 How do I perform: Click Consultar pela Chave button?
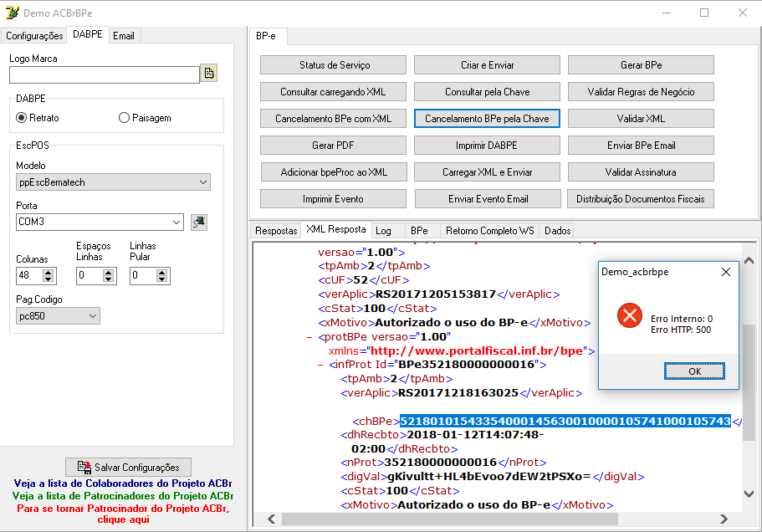click(487, 92)
